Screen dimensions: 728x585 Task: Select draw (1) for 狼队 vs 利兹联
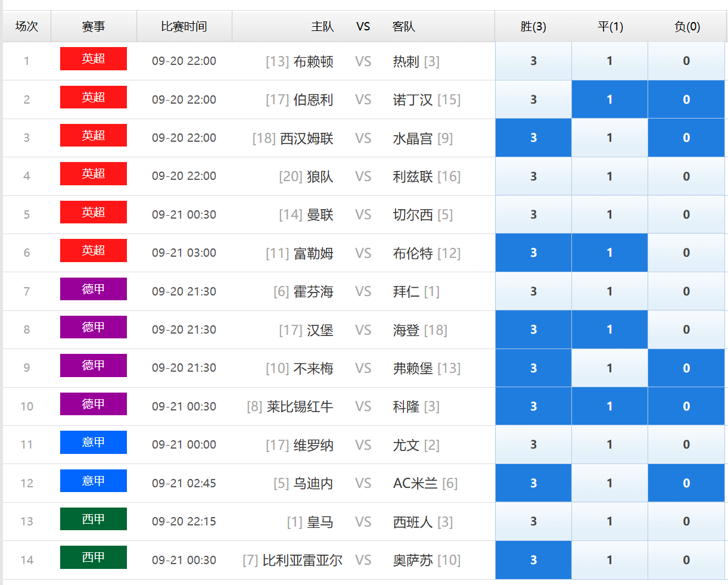609,176
